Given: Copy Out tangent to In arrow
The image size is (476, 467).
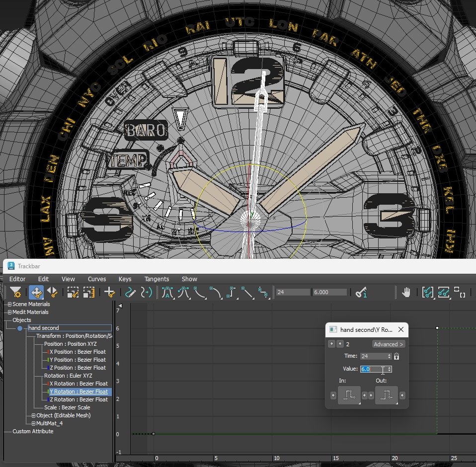Looking at the screenshot, I should (371, 395).
